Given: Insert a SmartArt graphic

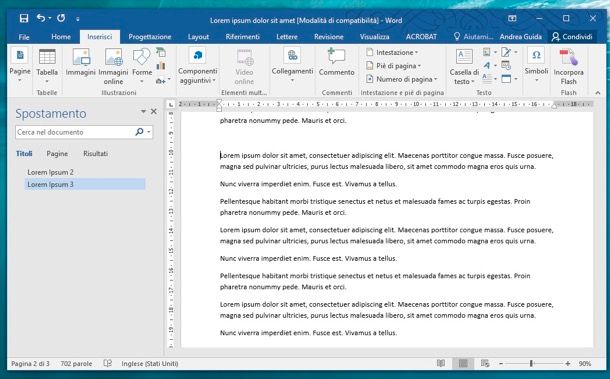Looking at the screenshot, I should point(161,52).
